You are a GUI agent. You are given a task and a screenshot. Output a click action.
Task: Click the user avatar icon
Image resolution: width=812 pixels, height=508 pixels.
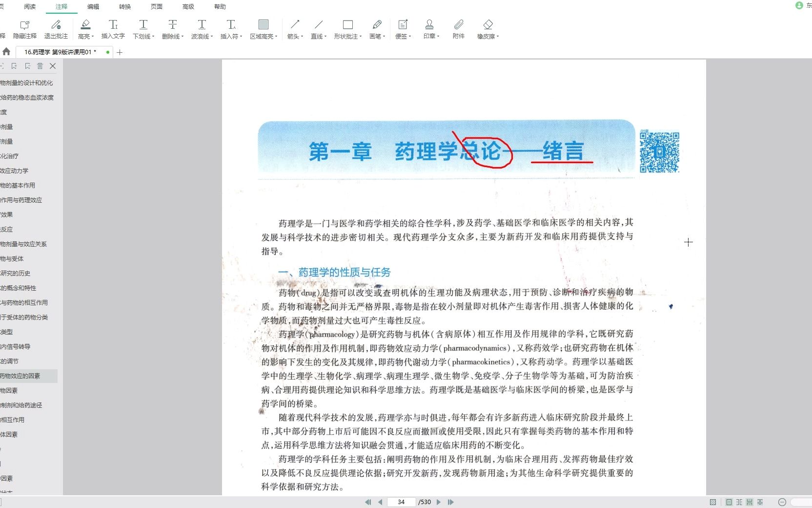point(799,5)
